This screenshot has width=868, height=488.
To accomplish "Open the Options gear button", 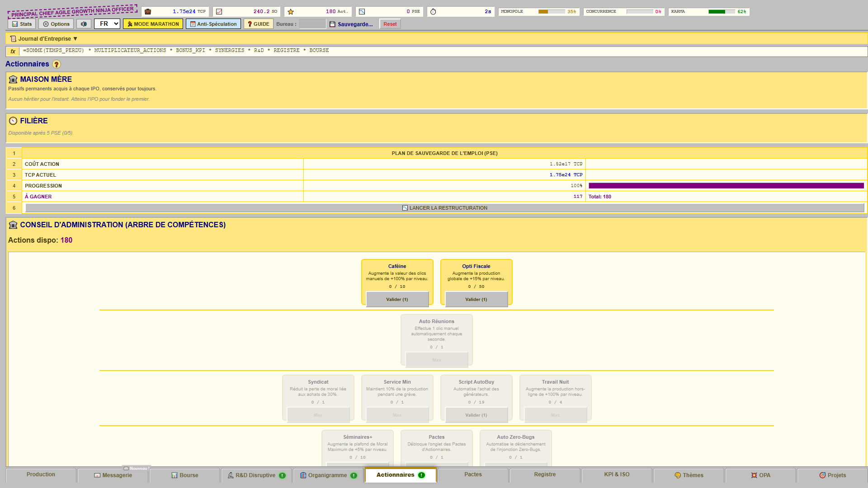I will 56,24.
